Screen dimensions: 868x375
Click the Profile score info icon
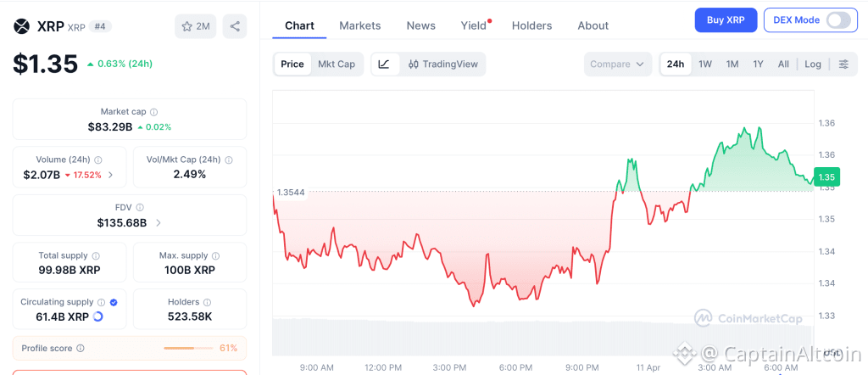coord(81,348)
